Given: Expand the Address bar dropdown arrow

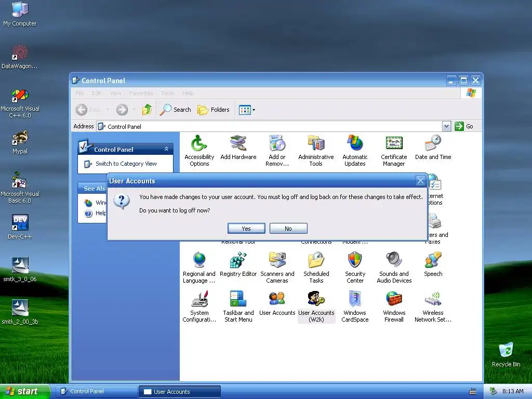Looking at the screenshot, I should pyautogui.click(x=446, y=126).
